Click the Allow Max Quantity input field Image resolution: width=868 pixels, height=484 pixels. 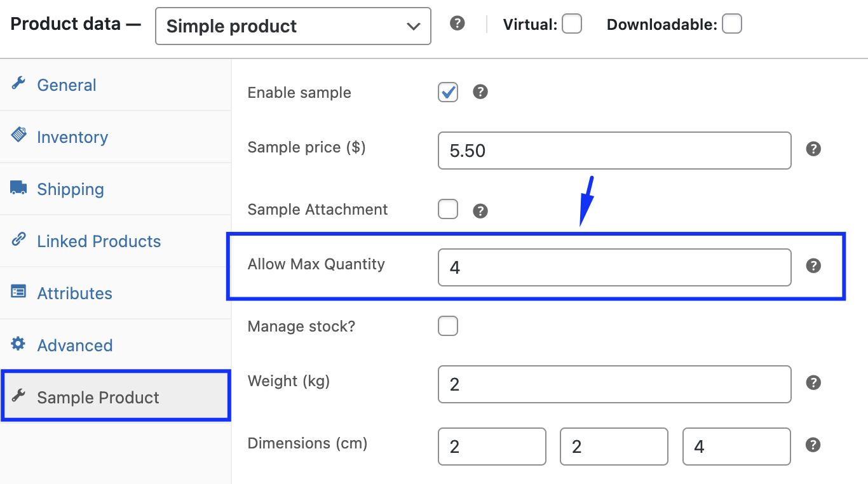pos(614,267)
